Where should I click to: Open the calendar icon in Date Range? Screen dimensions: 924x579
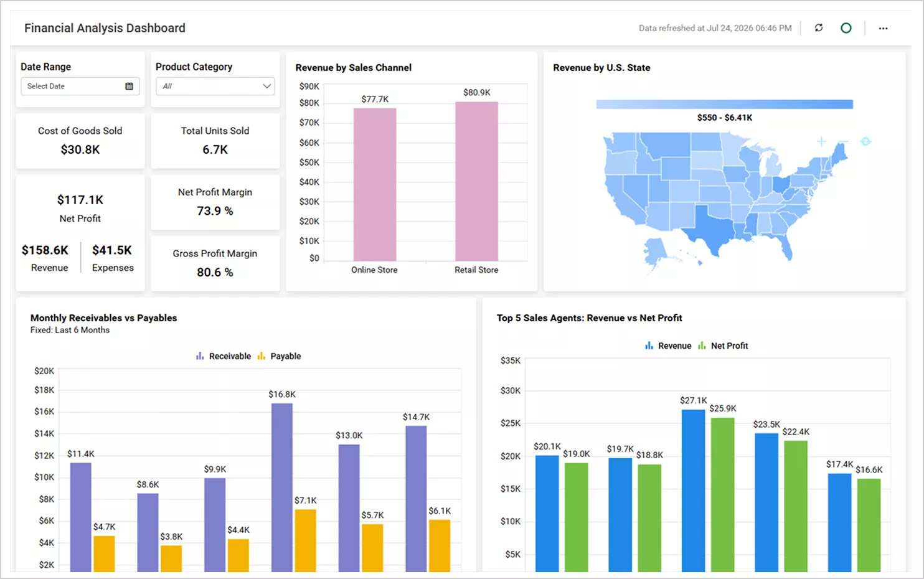(129, 87)
